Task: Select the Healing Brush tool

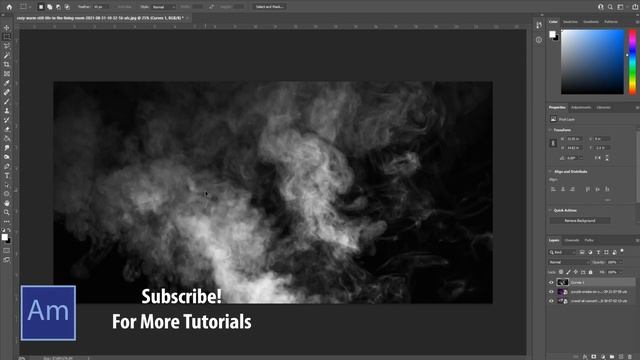Action: coord(7,92)
